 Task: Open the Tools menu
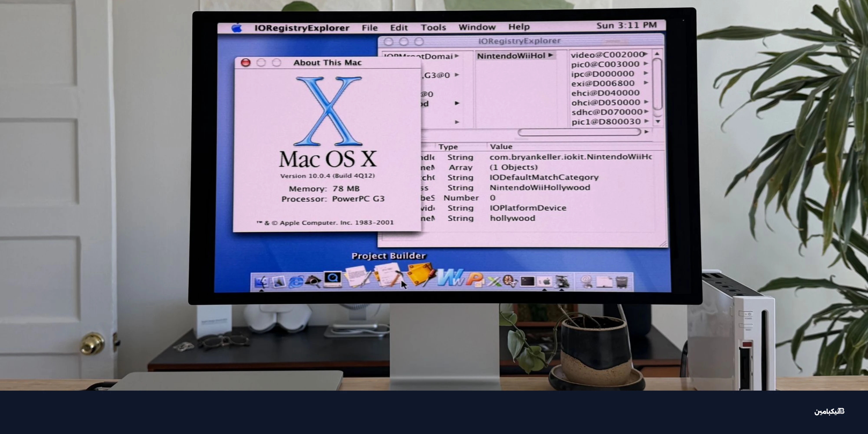click(434, 27)
